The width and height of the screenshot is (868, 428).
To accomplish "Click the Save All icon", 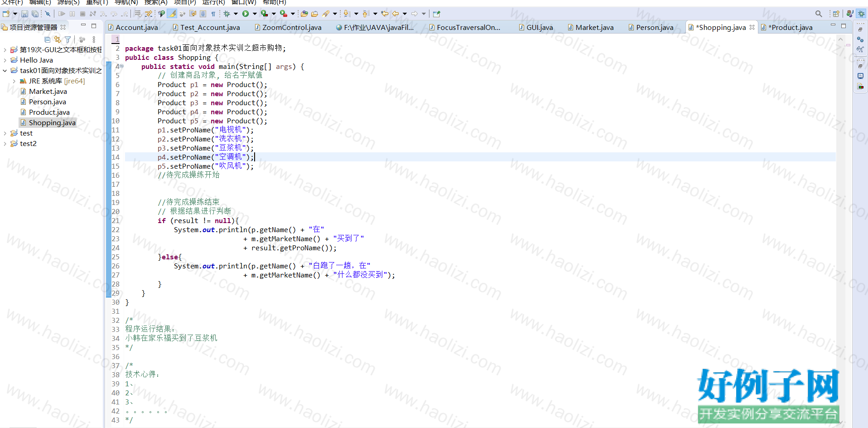I will point(35,14).
